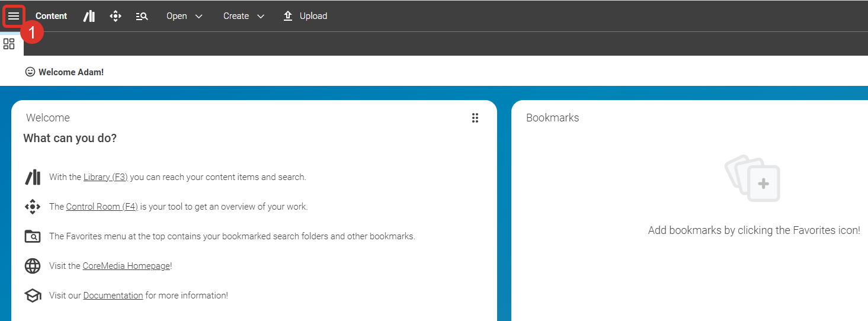The width and height of the screenshot is (868, 321).
Task: Click the Upload button
Action: pos(305,16)
